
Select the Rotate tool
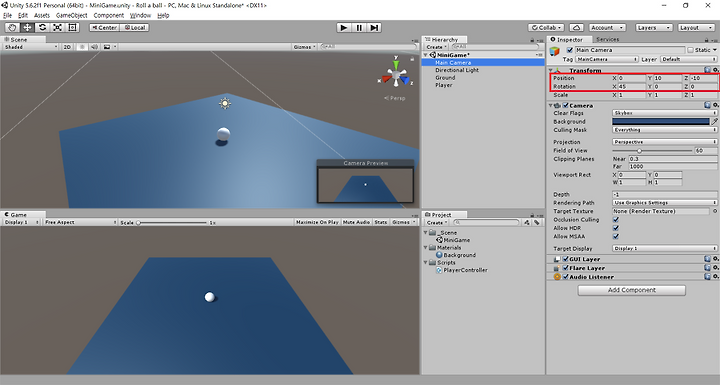coord(42,28)
